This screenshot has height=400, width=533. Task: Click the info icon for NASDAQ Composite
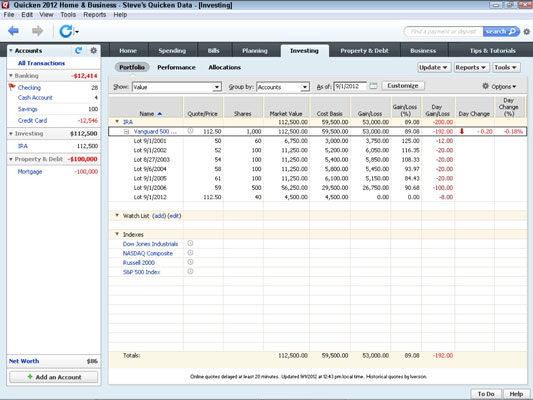[190, 253]
